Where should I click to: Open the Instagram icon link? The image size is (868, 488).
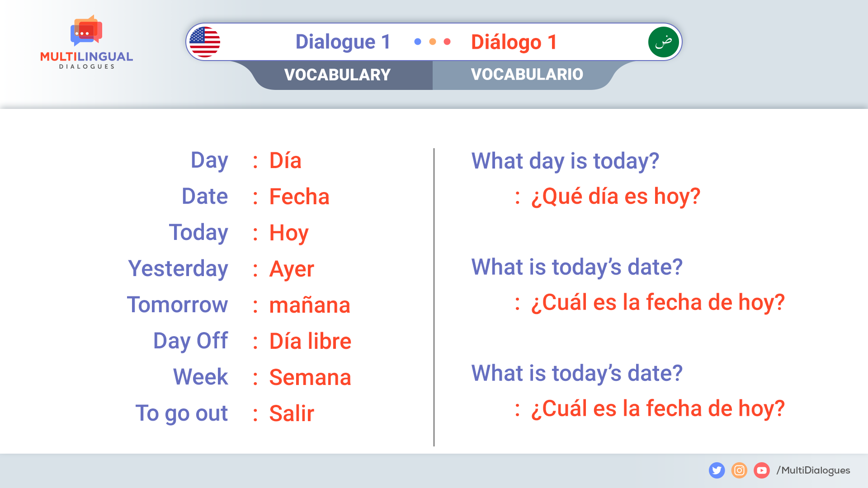[x=739, y=470]
